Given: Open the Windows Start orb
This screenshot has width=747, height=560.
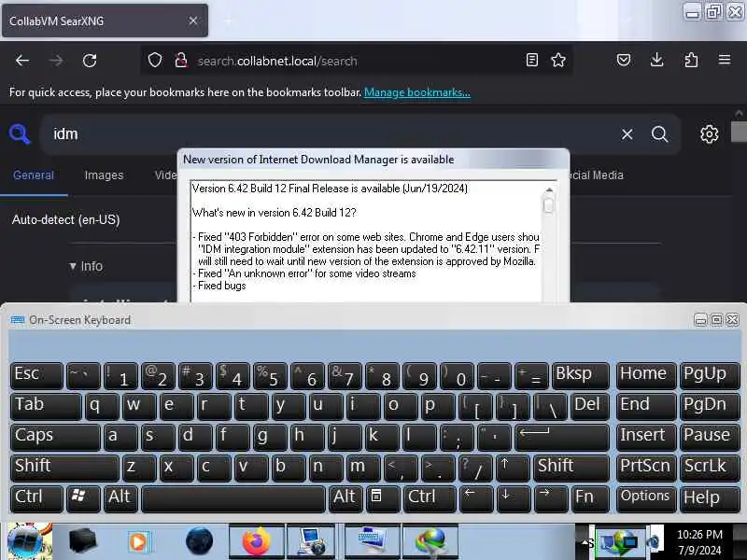Looking at the screenshot, I should (29, 541).
